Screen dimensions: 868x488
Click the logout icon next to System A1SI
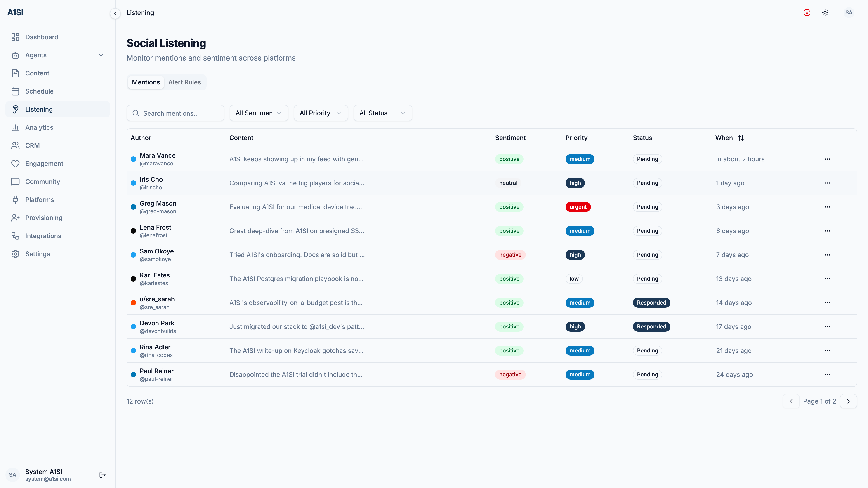tap(103, 475)
